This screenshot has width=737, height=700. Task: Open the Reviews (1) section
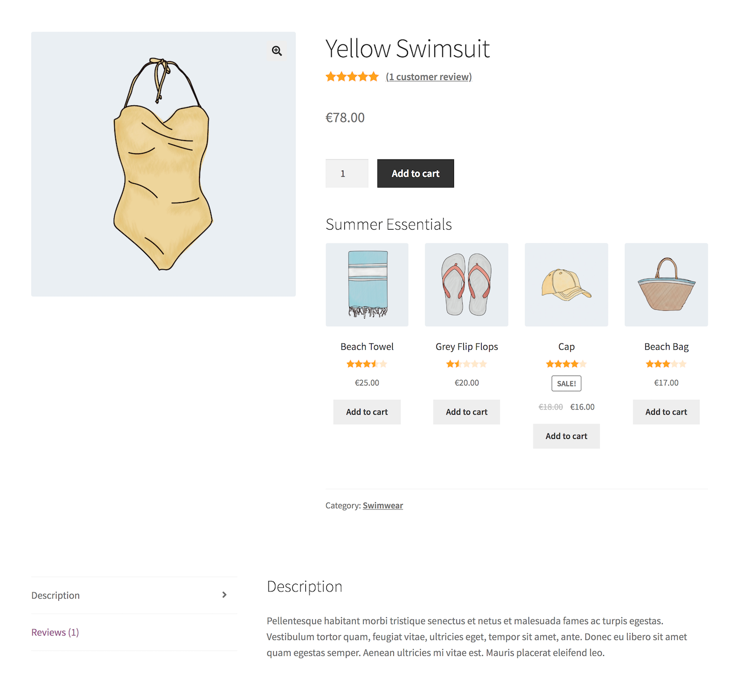click(x=55, y=632)
